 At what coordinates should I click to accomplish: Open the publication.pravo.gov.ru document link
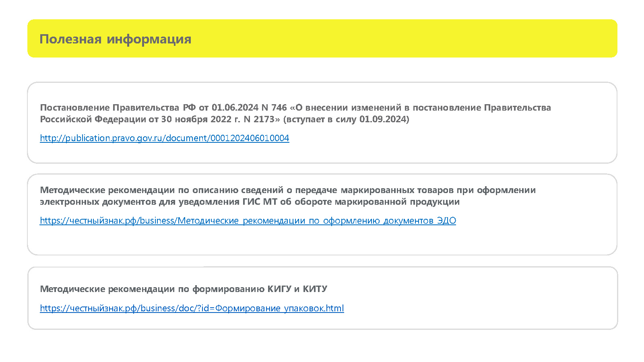point(165,138)
